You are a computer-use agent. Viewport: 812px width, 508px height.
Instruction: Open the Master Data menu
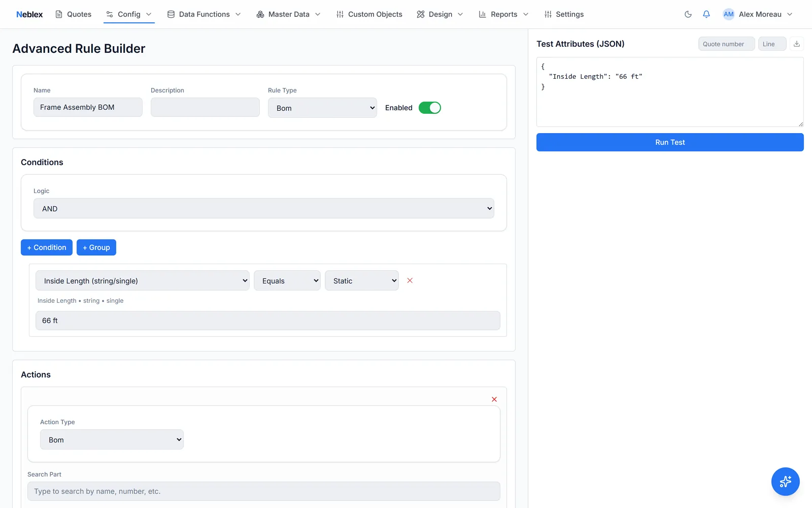tap(288, 14)
